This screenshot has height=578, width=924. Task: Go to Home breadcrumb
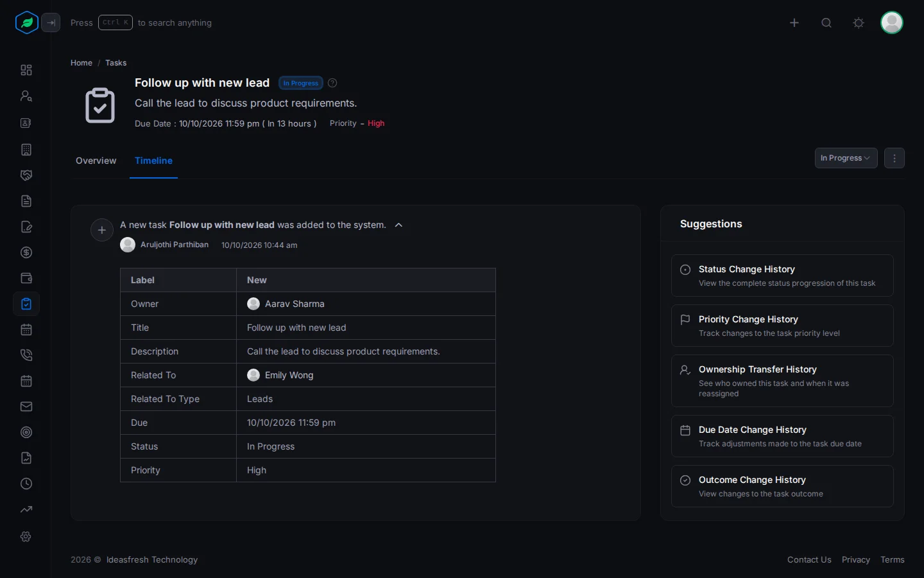(81, 63)
